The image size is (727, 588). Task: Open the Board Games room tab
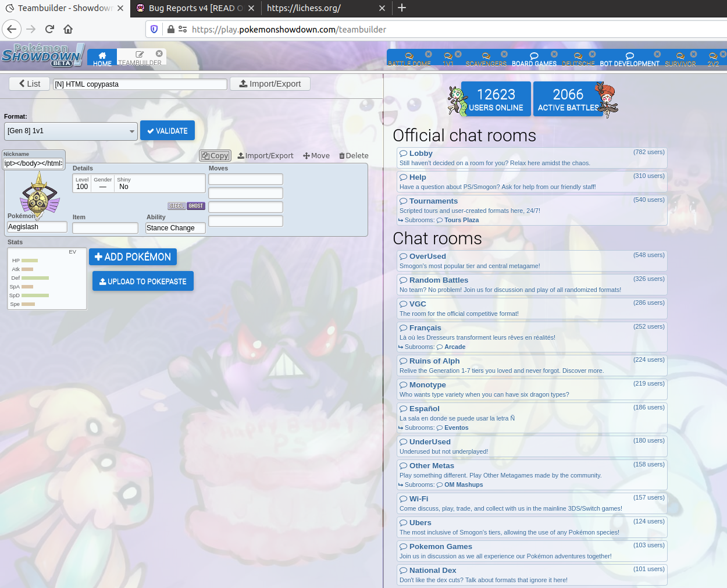[534, 59]
